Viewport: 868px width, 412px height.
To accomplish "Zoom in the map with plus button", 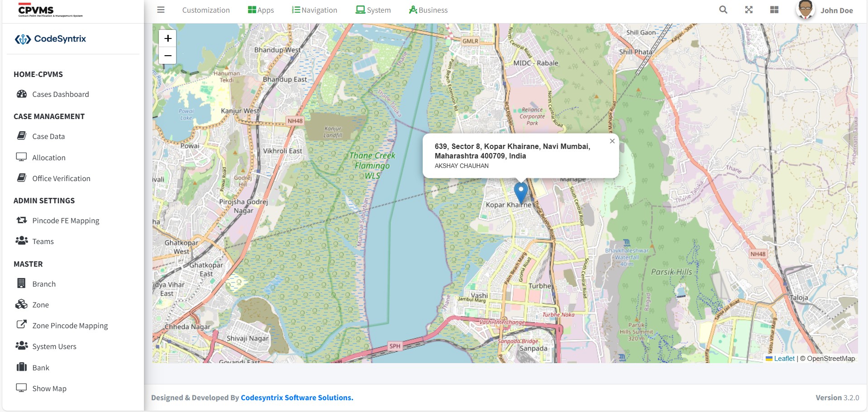I will coord(167,38).
